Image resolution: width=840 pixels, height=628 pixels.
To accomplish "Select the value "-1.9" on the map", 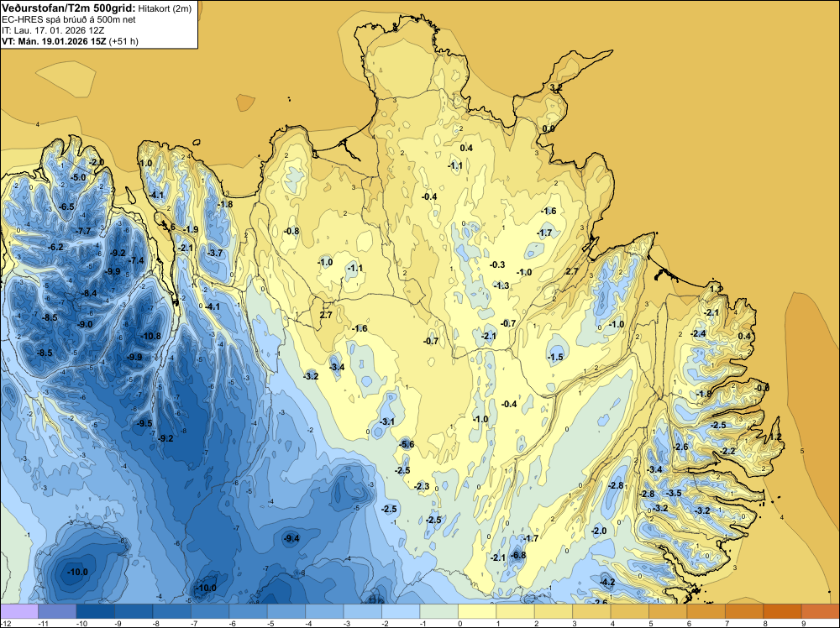I will pyautogui.click(x=191, y=230).
